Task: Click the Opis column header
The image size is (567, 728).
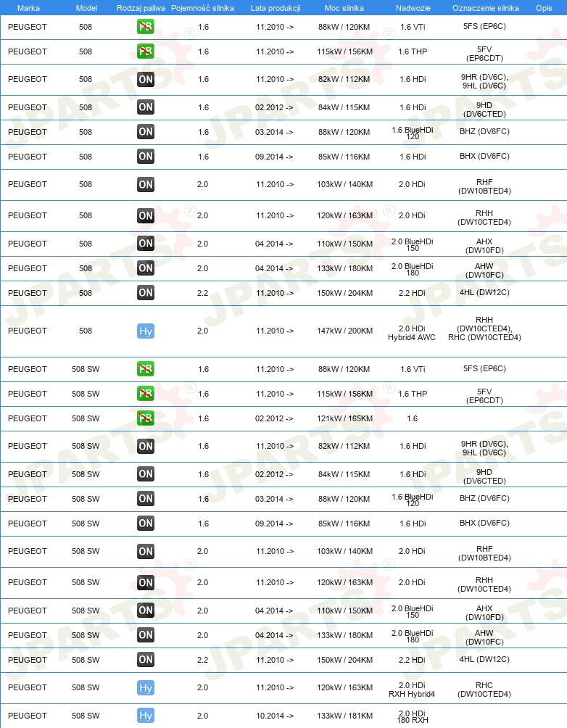Action: point(544,8)
